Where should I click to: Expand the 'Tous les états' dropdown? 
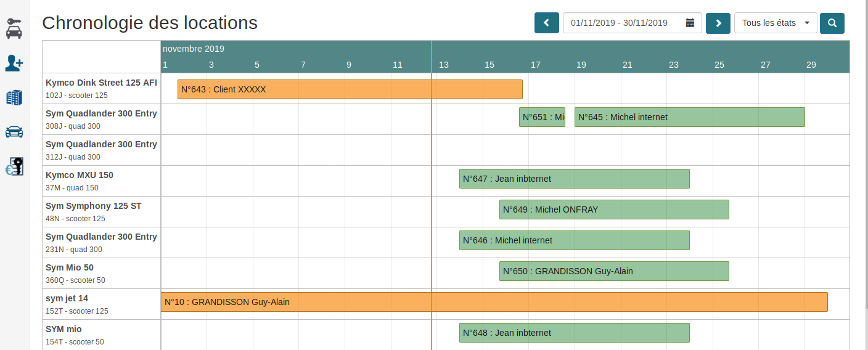tap(775, 23)
